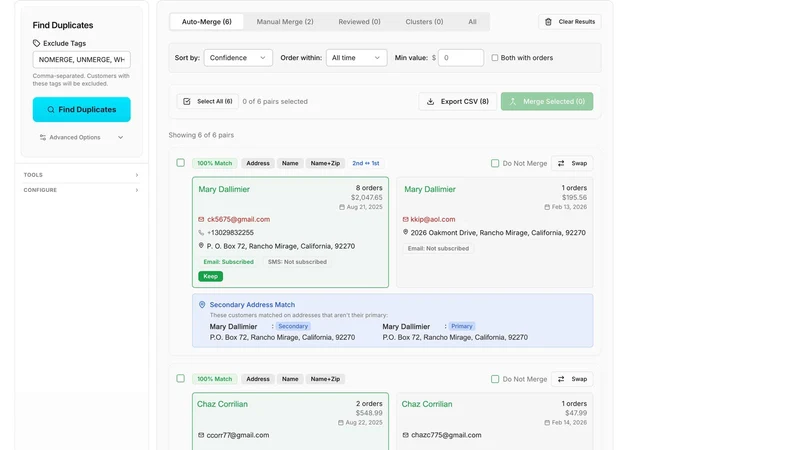Image resolution: width=800 pixels, height=450 pixels.
Task: Click the swap arrows icon for Chaz Corrilian
Action: [x=561, y=379]
